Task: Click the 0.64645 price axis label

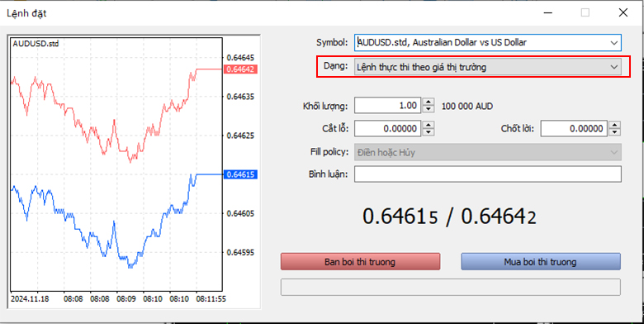Action: pyautogui.click(x=240, y=58)
